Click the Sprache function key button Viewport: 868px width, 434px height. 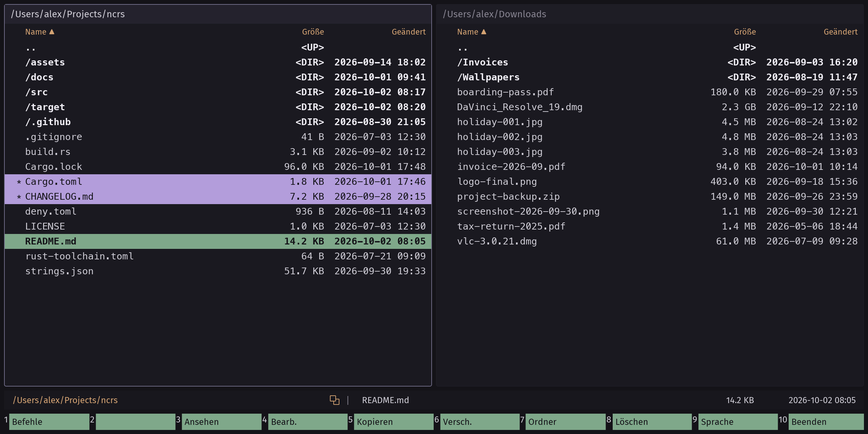click(738, 422)
